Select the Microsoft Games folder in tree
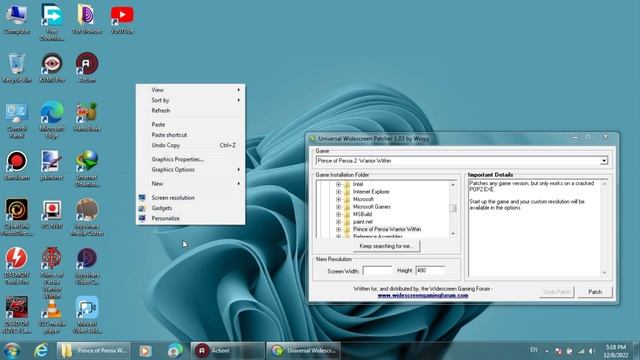 (x=371, y=207)
